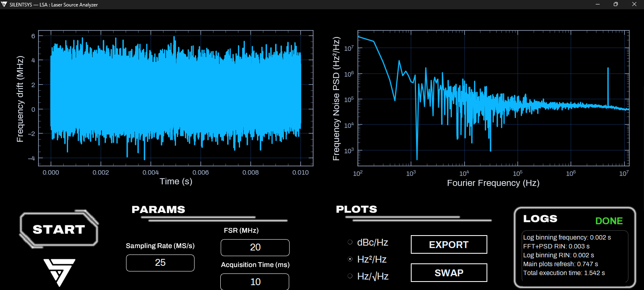Image resolution: width=644 pixels, height=290 pixels.
Task: Click the LOGS panel title
Action: click(x=540, y=219)
